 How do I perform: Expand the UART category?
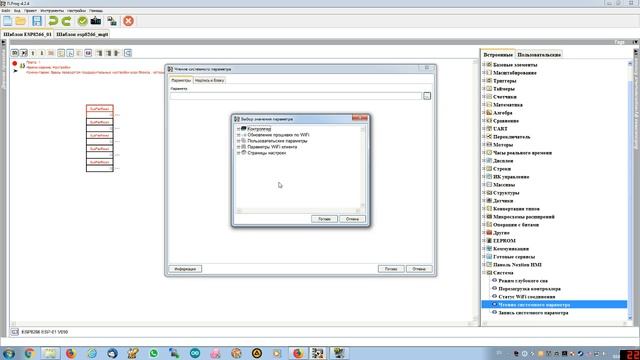click(484, 129)
